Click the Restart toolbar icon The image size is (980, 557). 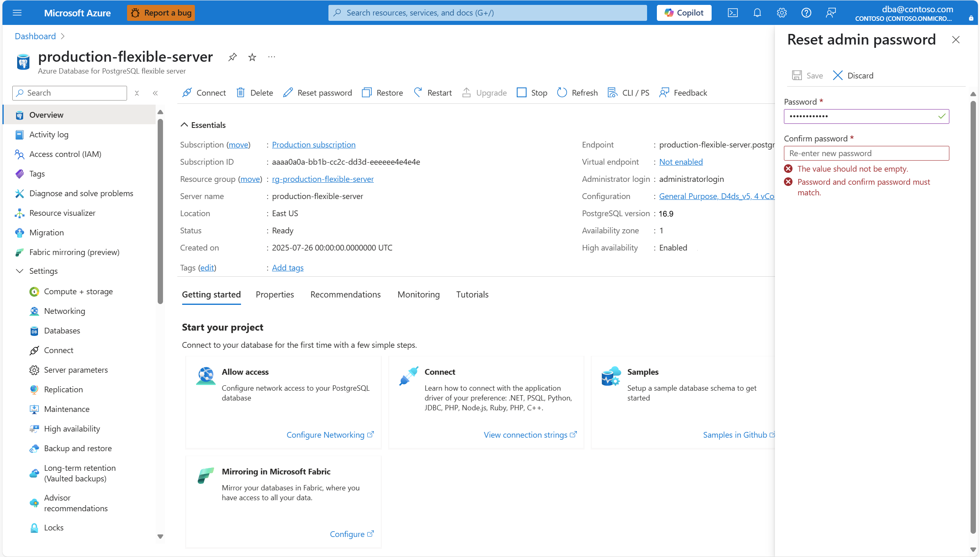(x=418, y=93)
